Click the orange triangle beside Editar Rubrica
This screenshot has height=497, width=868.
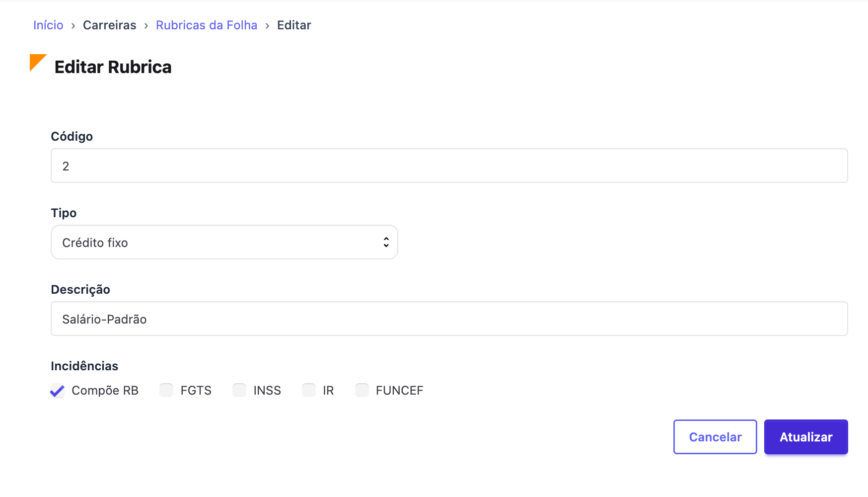tap(36, 61)
